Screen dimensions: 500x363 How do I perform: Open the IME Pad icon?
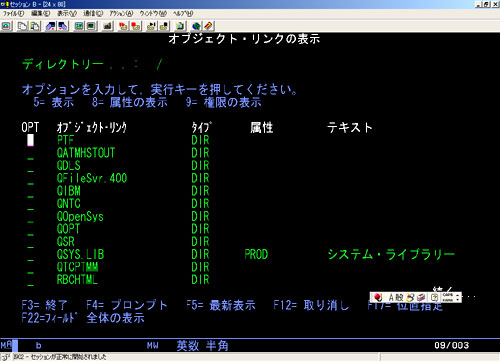[x=411, y=297]
